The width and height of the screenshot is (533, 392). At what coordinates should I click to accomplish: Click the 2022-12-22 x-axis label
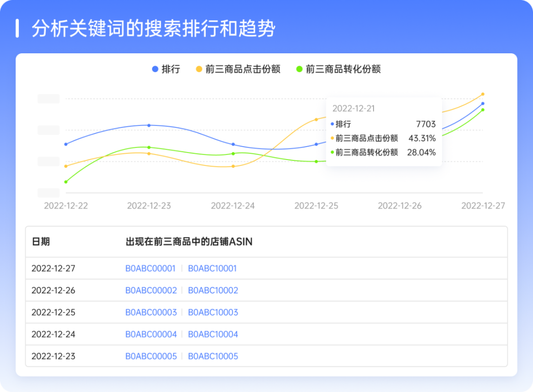(x=66, y=206)
